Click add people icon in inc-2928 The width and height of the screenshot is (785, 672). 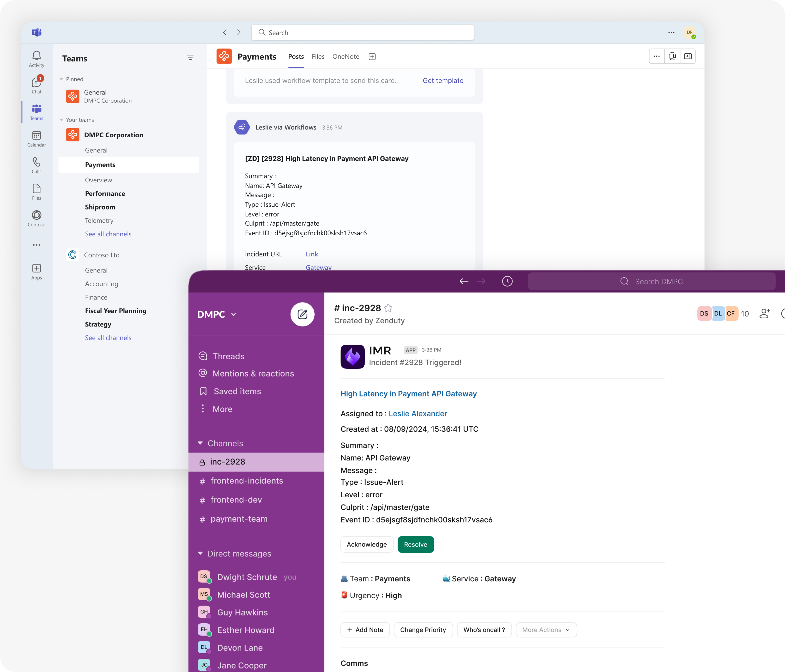(x=765, y=313)
